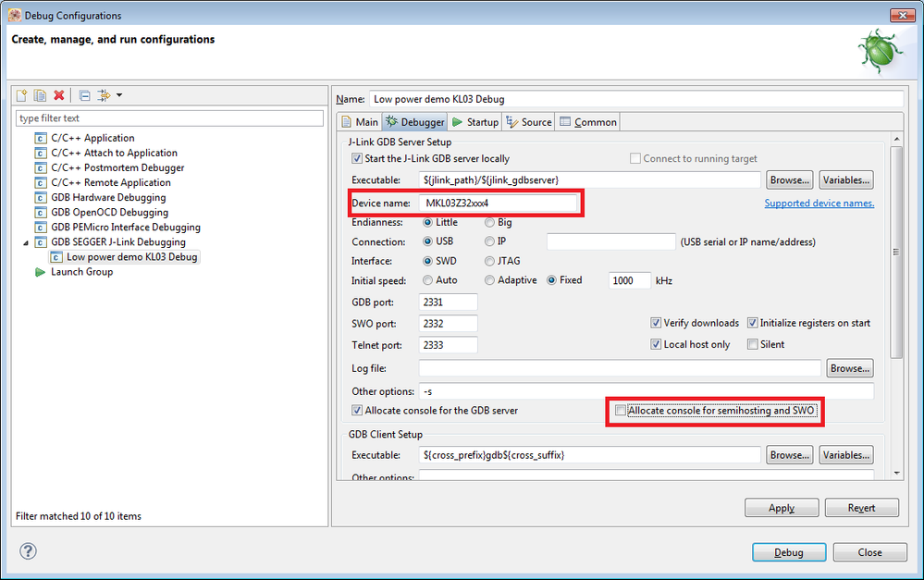This screenshot has height=580, width=924.
Task: Create a new launch configuration
Action: (22, 95)
